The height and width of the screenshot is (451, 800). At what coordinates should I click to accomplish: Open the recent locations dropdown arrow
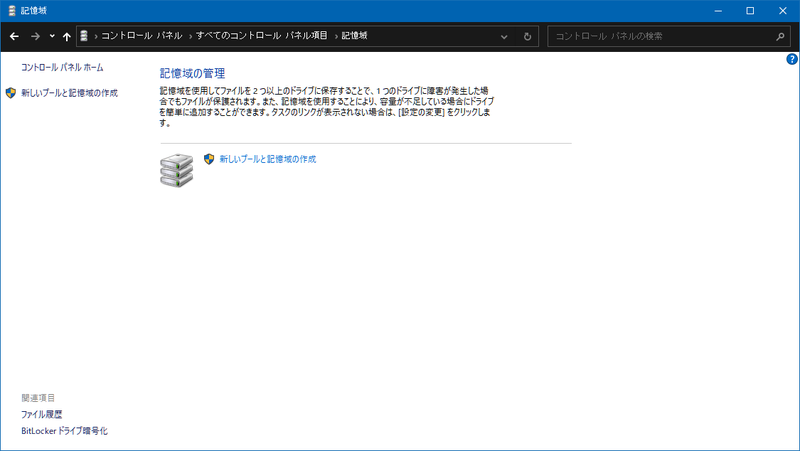point(51,36)
